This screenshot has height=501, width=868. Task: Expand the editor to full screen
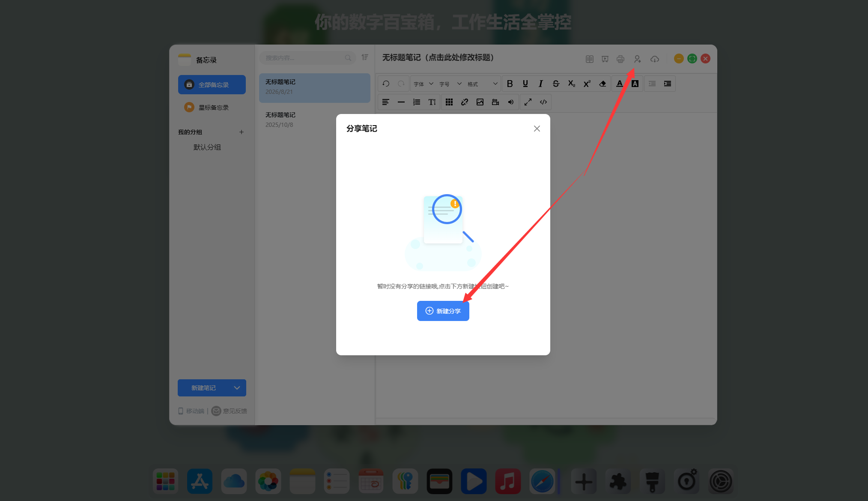[528, 102]
